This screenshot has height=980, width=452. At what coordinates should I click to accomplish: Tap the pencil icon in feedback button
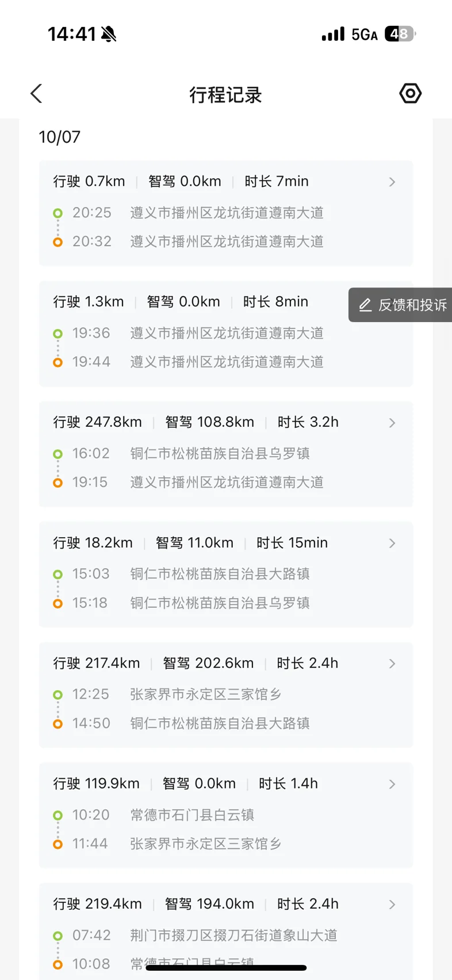365,305
